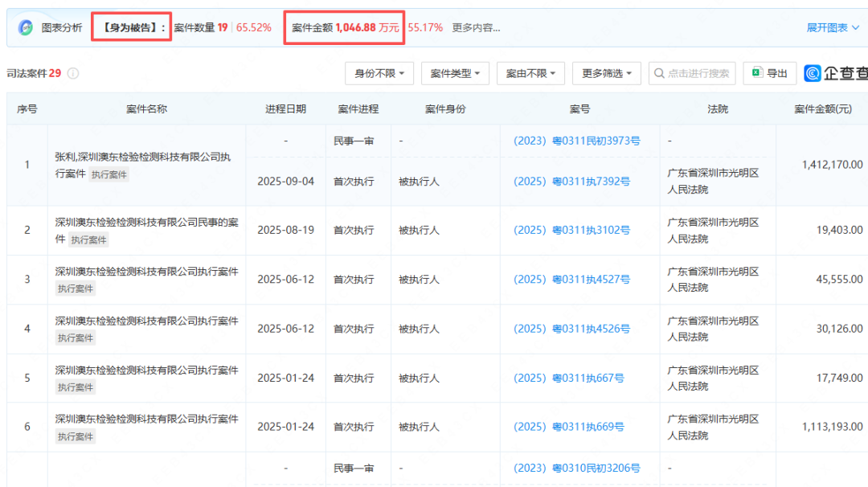Click the 执行案件 tag in row 3

[76, 289]
